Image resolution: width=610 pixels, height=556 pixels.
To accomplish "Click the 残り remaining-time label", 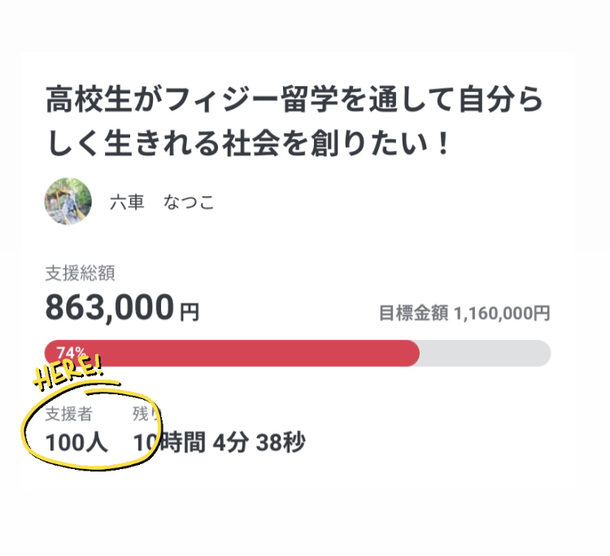I will pos(146,412).
